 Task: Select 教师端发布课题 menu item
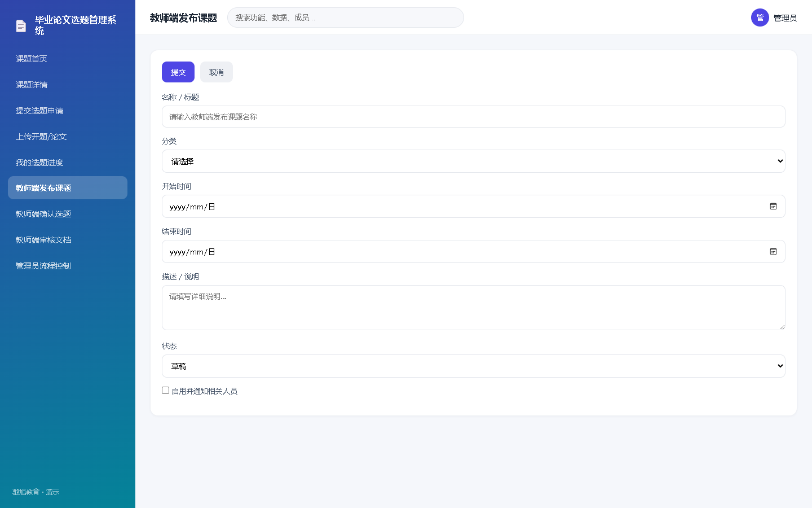(68, 188)
